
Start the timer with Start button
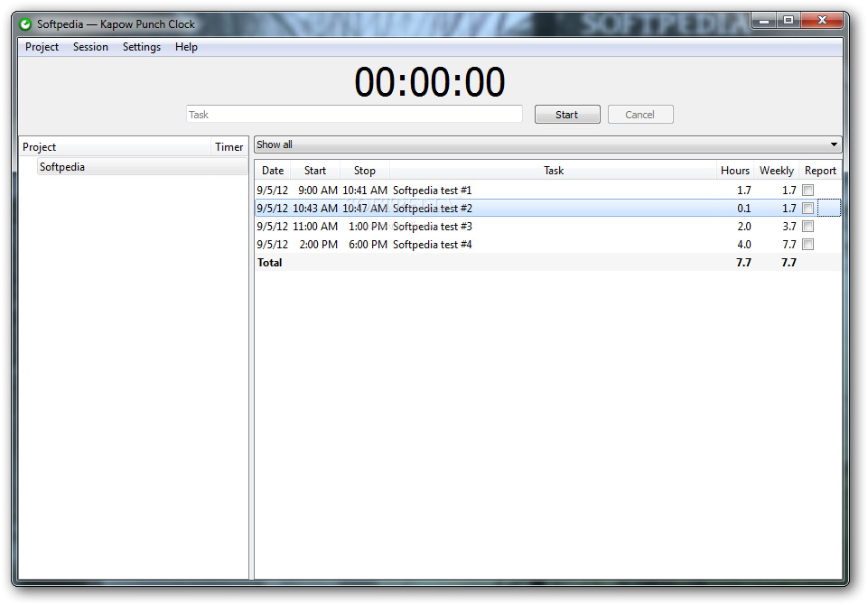pos(567,115)
